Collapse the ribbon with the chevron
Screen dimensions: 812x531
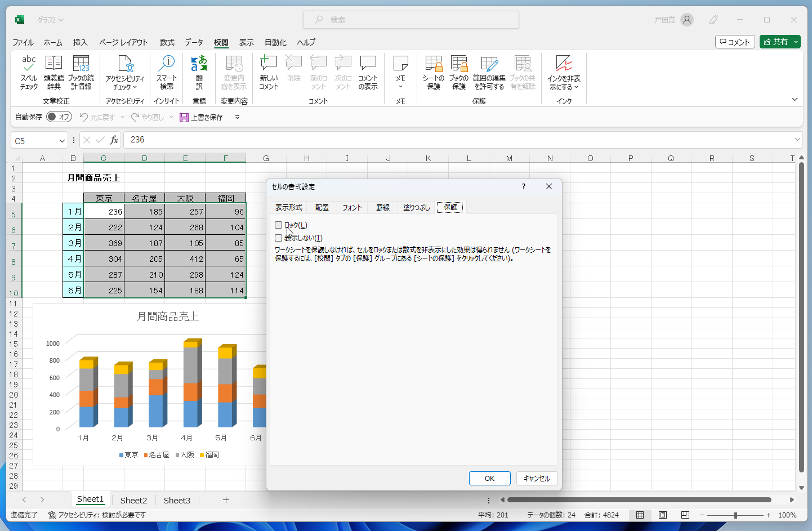(795, 100)
